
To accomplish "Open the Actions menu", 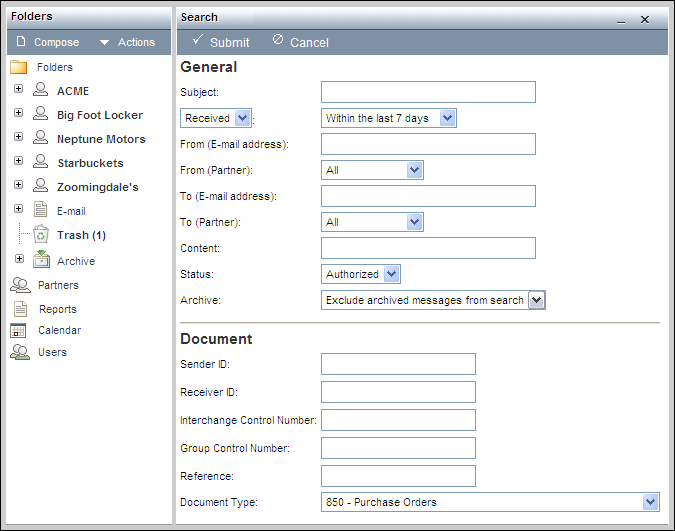I will click(126, 42).
